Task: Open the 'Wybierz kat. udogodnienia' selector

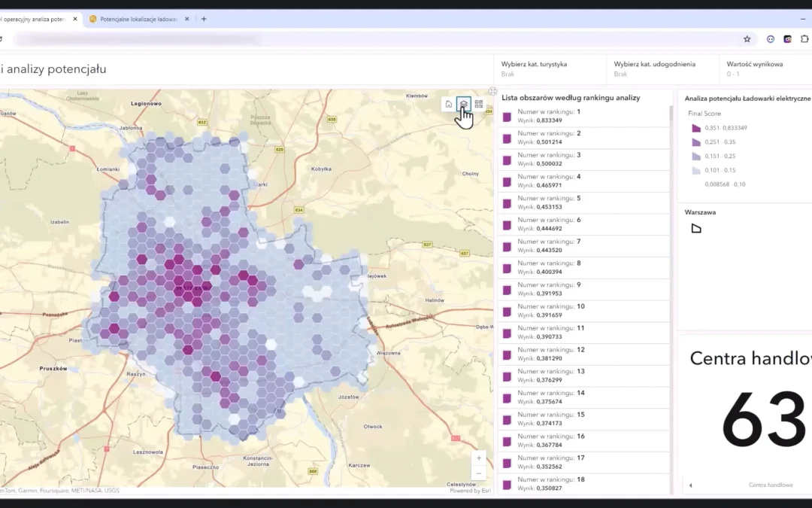Action: [x=662, y=69]
